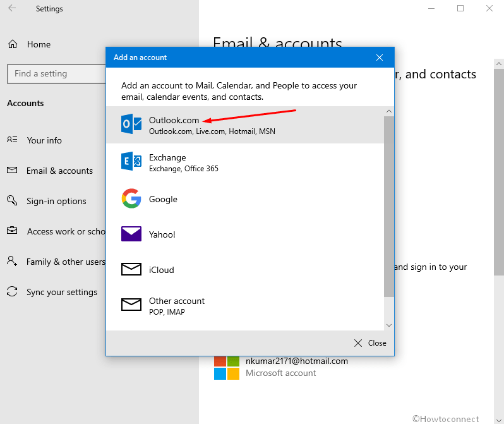
Task: Maximize the Settings window
Action: (460, 8)
